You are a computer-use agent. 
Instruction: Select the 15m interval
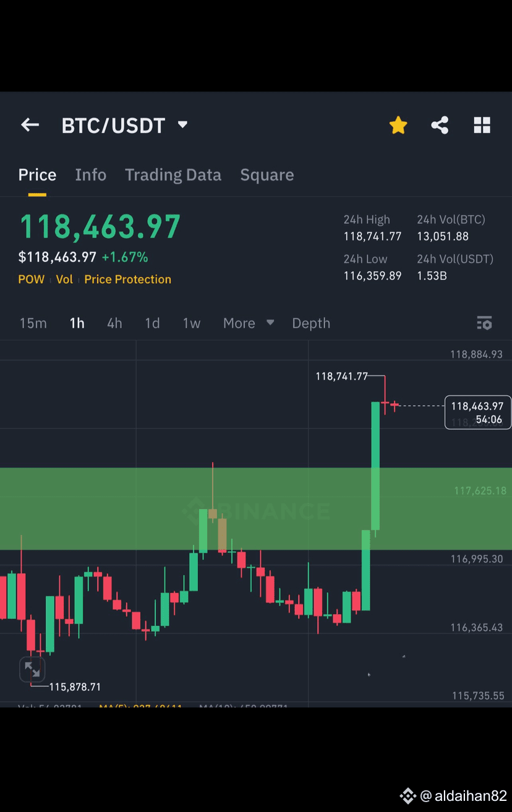(x=33, y=323)
